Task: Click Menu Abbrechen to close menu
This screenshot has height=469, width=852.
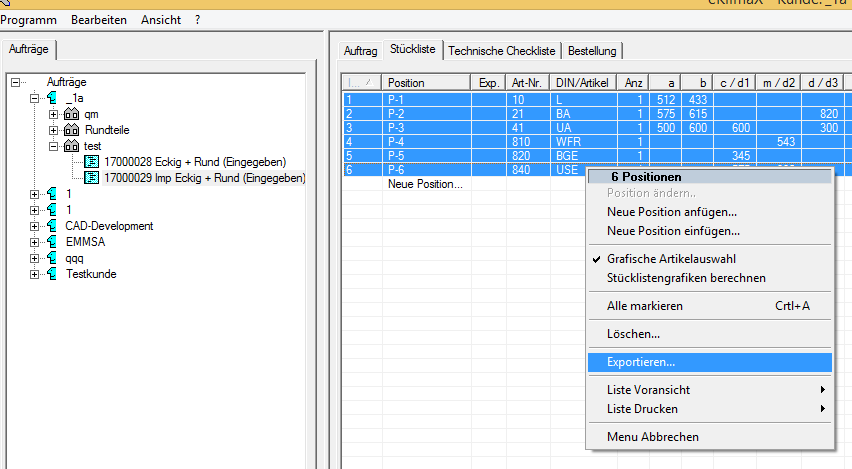Action: coord(710,437)
